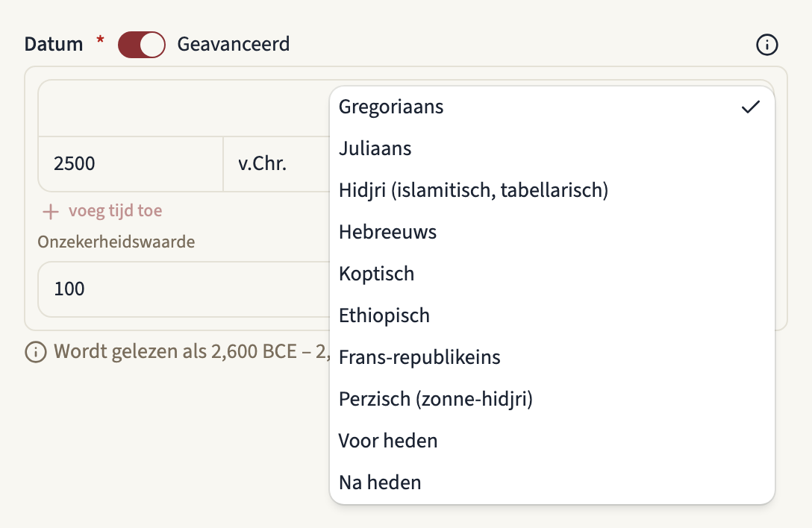The image size is (812, 528).
Task: Choose Frans-republikeins calendar
Action: coord(552,358)
